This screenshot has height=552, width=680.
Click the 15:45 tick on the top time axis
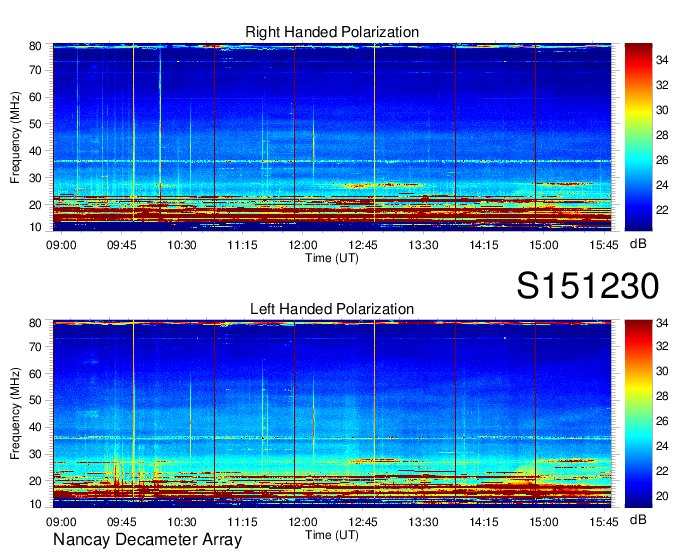click(604, 245)
